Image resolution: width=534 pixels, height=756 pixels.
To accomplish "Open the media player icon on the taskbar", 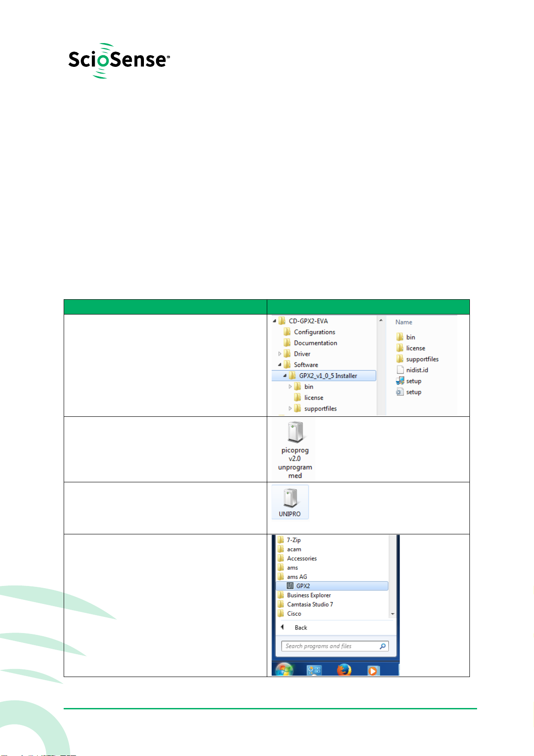I will [373, 670].
